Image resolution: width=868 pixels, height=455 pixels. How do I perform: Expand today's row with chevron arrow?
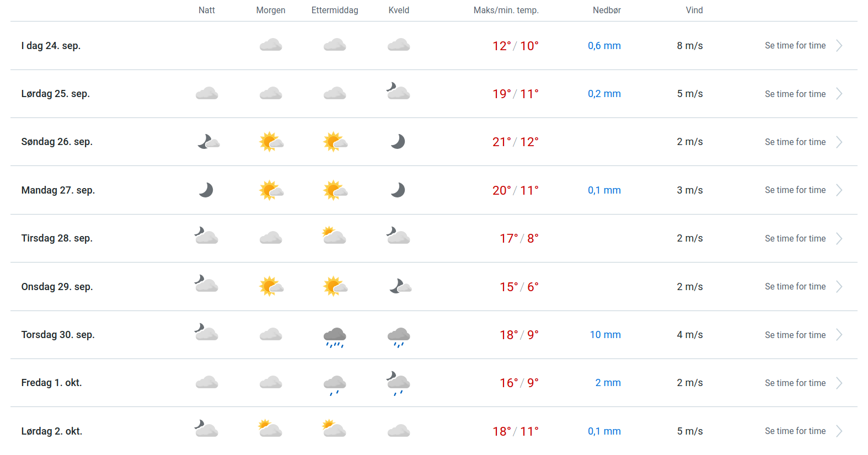click(839, 46)
